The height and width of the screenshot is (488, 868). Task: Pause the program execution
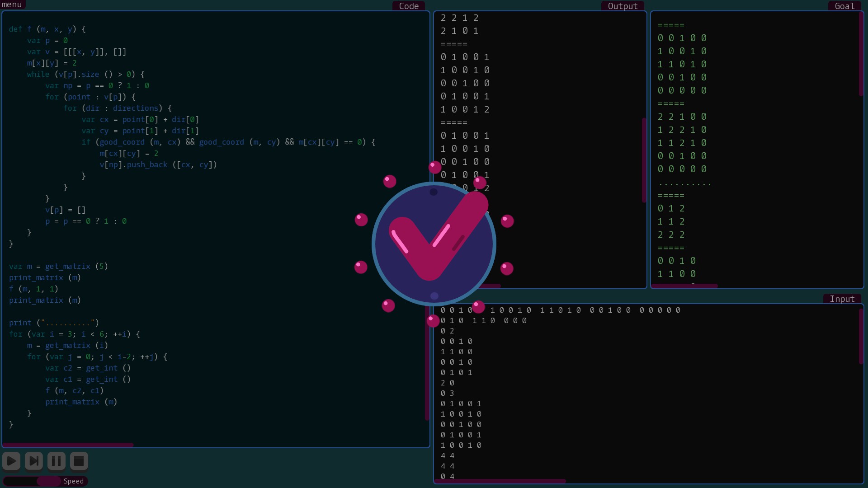(x=57, y=461)
